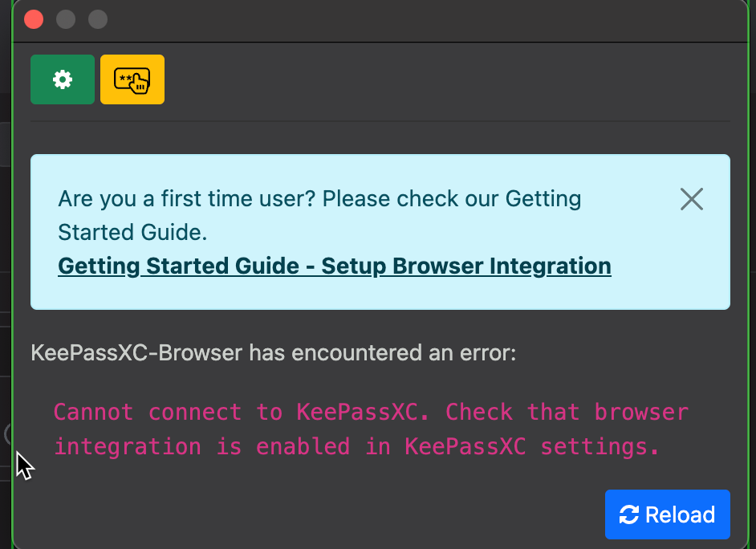Click the Setup Browser Integration hyperlink text
This screenshot has width=756, height=549.
(334, 266)
